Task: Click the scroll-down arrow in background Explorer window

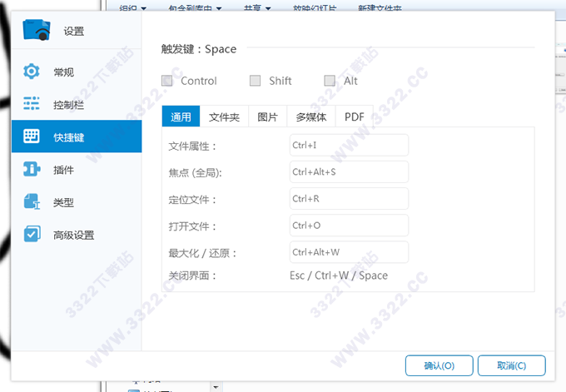Action: (x=216, y=387)
